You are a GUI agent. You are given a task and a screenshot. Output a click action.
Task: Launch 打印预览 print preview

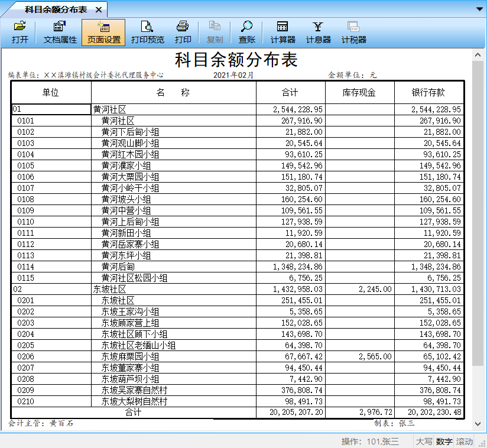click(147, 33)
